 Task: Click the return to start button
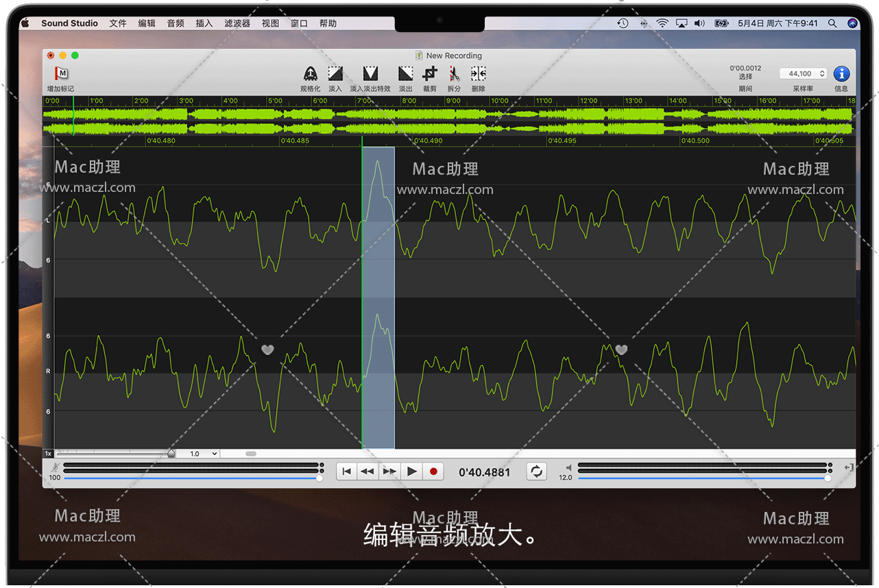pos(347,471)
